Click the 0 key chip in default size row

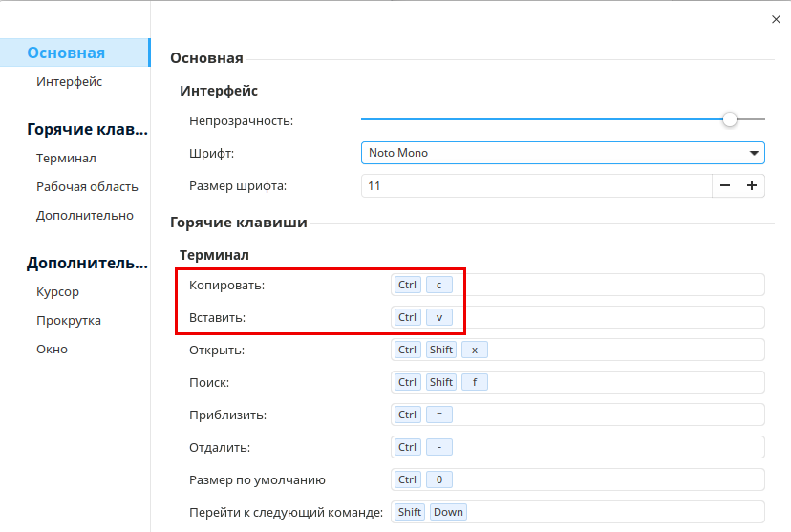click(438, 479)
